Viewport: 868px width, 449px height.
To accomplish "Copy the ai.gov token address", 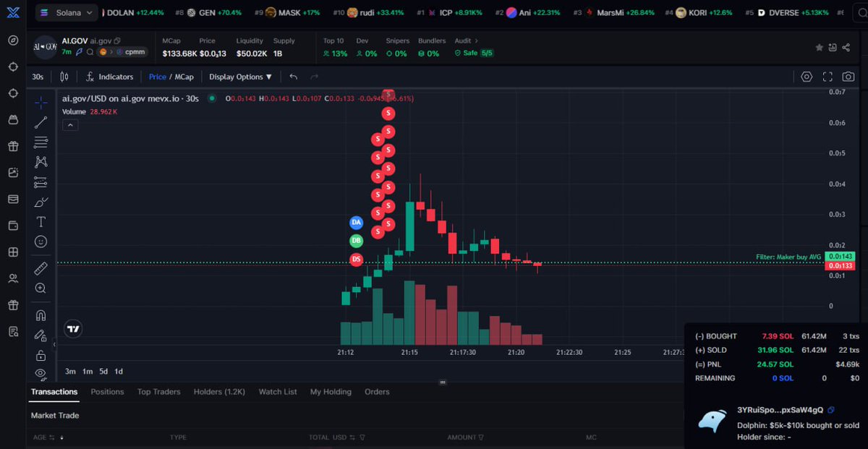I will pyautogui.click(x=118, y=41).
